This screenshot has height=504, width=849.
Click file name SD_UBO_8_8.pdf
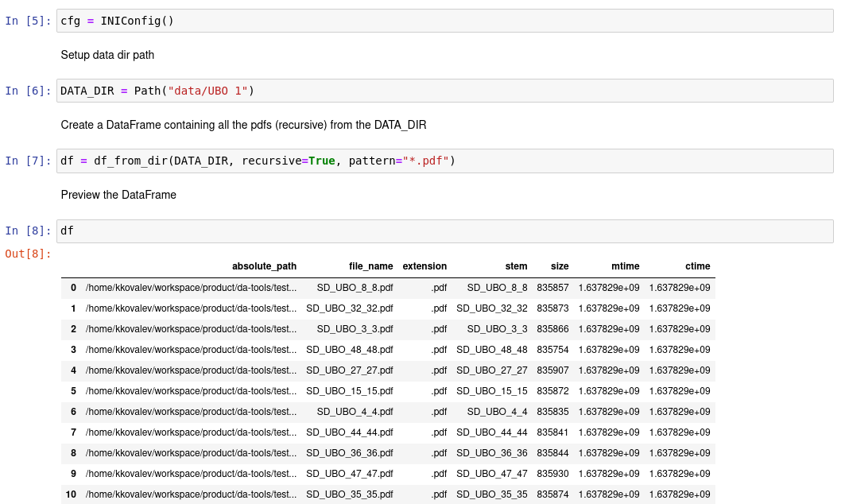click(355, 288)
